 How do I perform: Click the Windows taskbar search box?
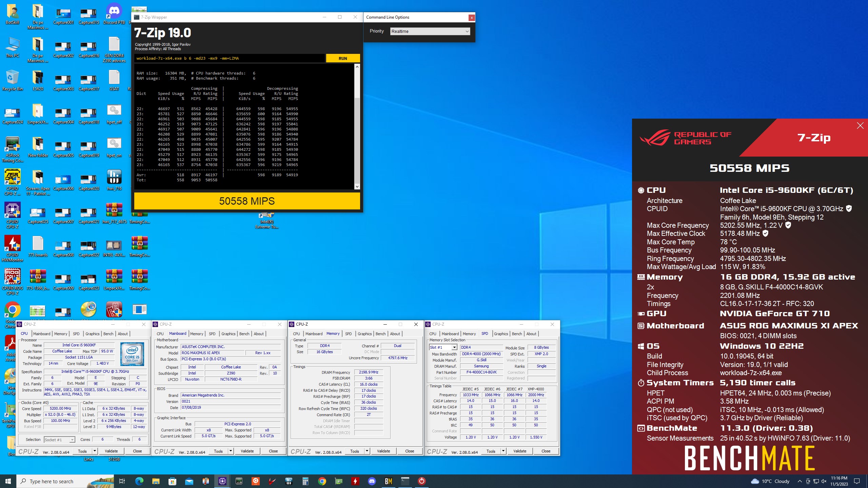tap(65, 481)
